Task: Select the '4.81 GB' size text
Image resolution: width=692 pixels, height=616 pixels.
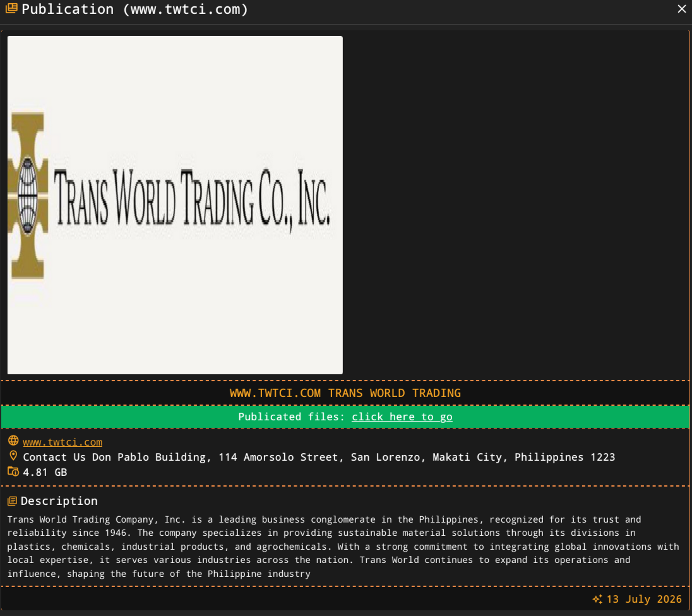Action: (x=45, y=472)
